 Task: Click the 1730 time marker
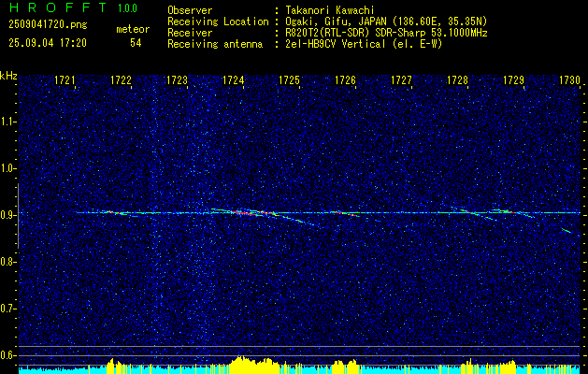pos(569,80)
